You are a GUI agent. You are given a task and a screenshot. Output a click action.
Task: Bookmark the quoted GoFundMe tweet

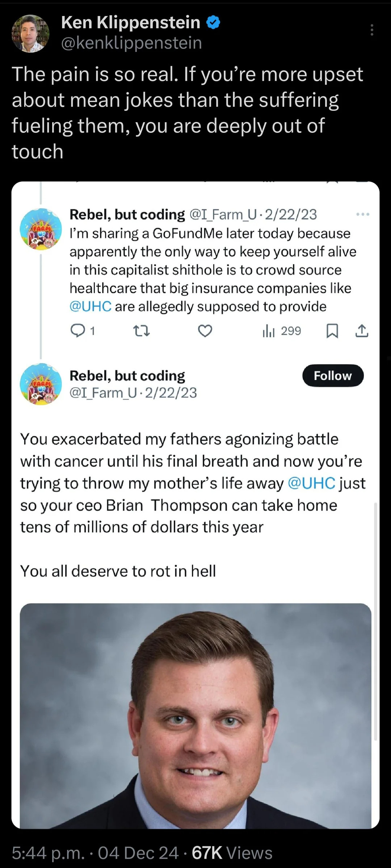(332, 331)
